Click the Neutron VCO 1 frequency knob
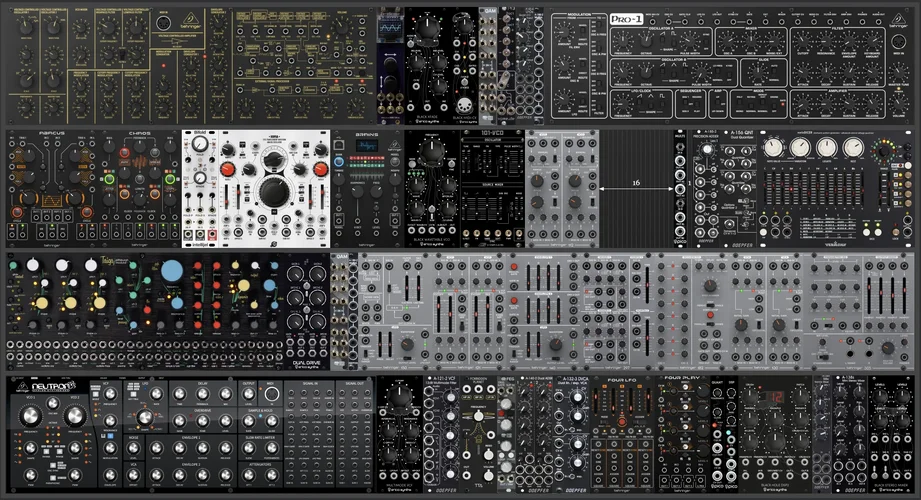921x500 pixels. pos(29,416)
